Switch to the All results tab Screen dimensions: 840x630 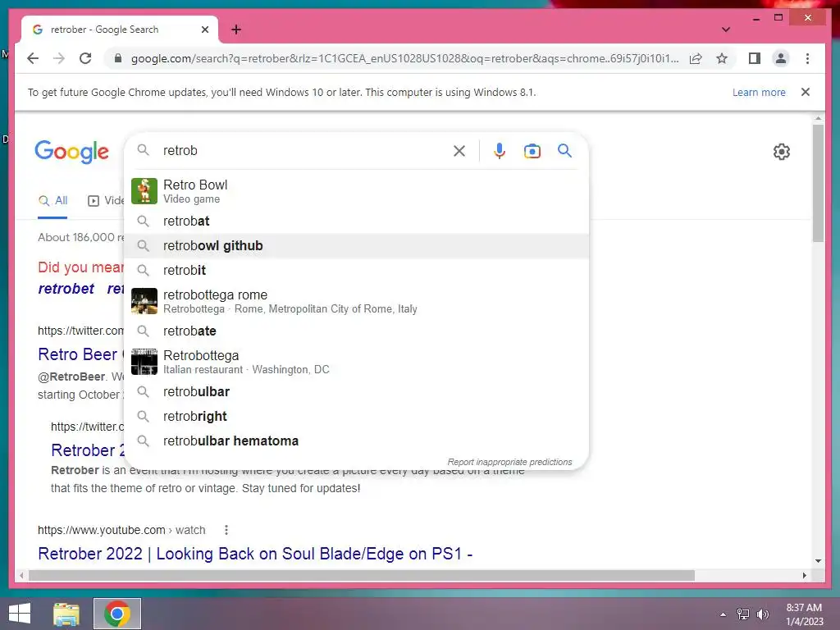52,201
